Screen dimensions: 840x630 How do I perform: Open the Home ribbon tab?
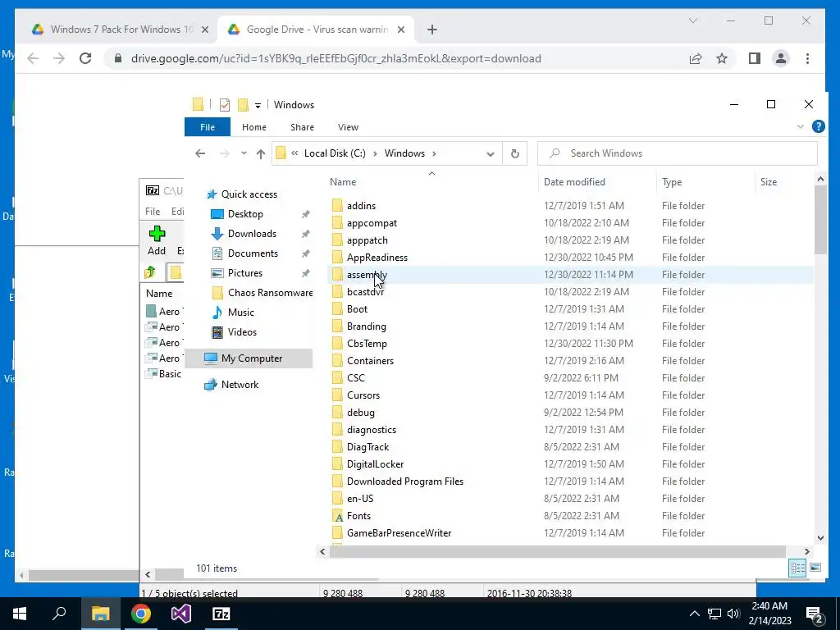[x=254, y=127]
